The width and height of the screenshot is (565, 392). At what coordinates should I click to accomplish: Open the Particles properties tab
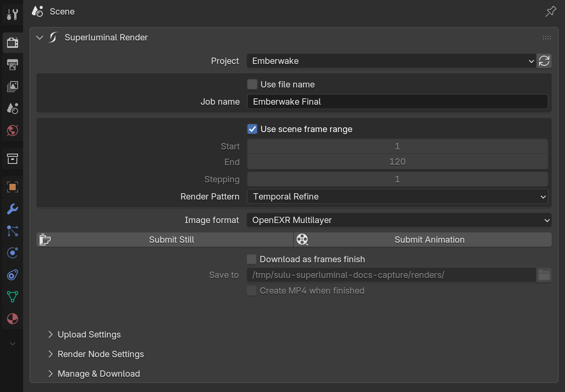tap(13, 231)
